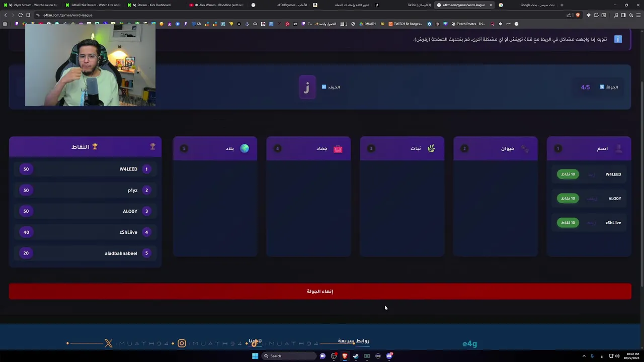Click zShLlive's score of 40

pos(26,232)
